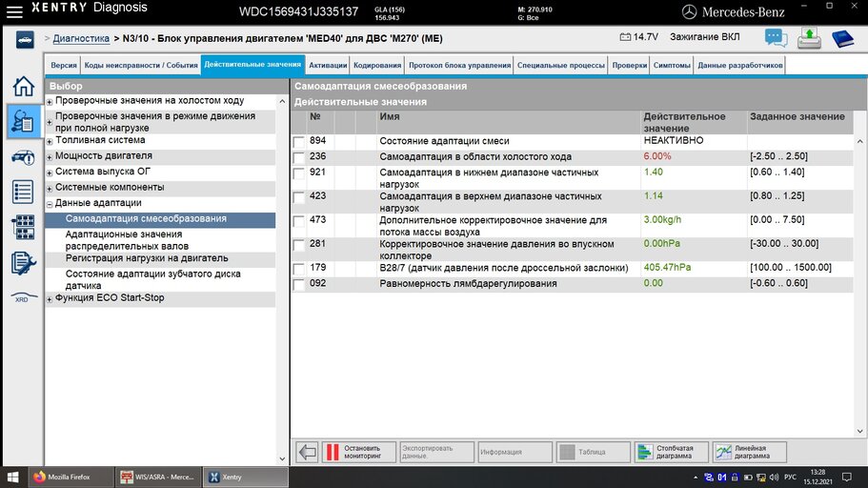Open the vehicle quick test sidebar icon

(23, 158)
